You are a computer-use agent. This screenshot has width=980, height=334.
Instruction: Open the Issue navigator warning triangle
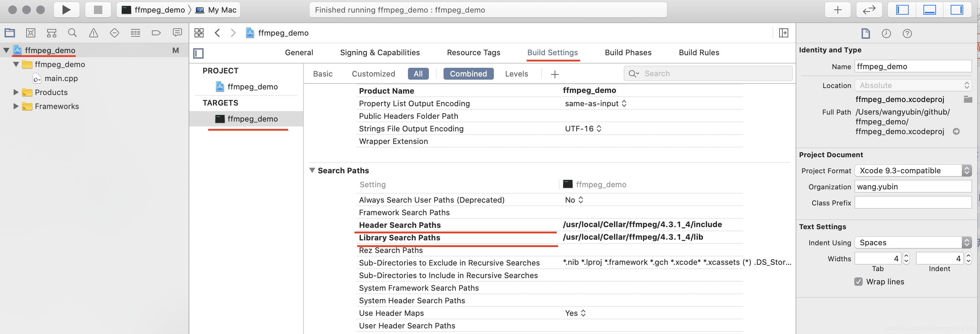[x=93, y=33]
